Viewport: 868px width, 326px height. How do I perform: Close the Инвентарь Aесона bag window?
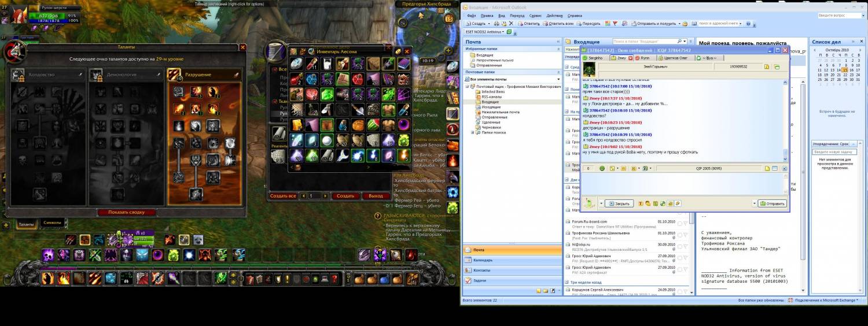407,51
